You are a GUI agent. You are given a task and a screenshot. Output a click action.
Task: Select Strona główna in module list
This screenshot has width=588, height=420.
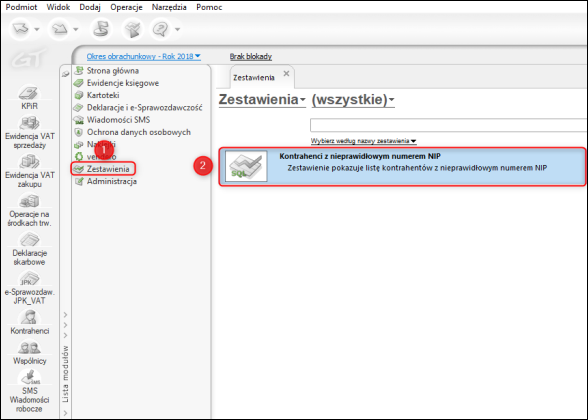(112, 70)
